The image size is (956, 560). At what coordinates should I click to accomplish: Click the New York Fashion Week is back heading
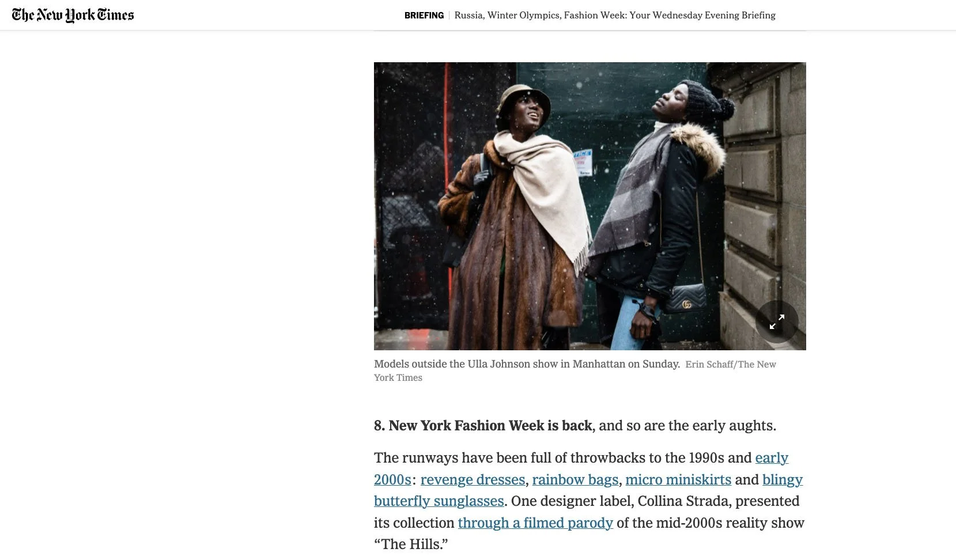point(483,426)
